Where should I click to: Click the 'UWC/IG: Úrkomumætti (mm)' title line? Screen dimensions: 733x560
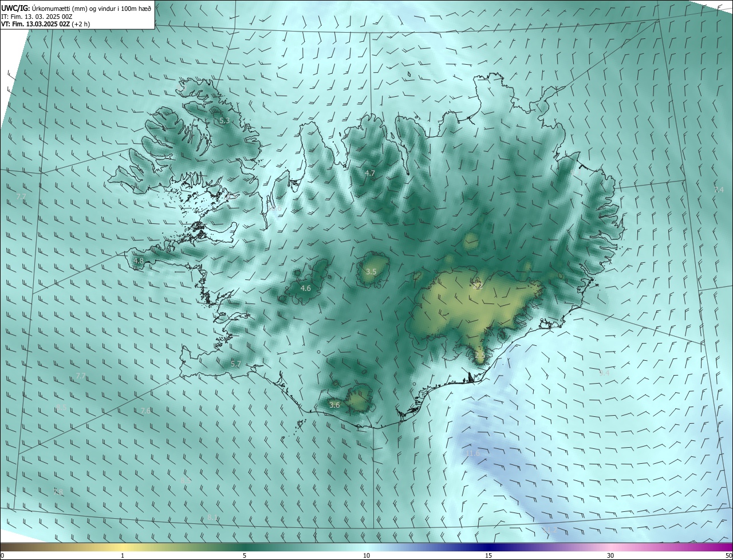tap(76, 8)
